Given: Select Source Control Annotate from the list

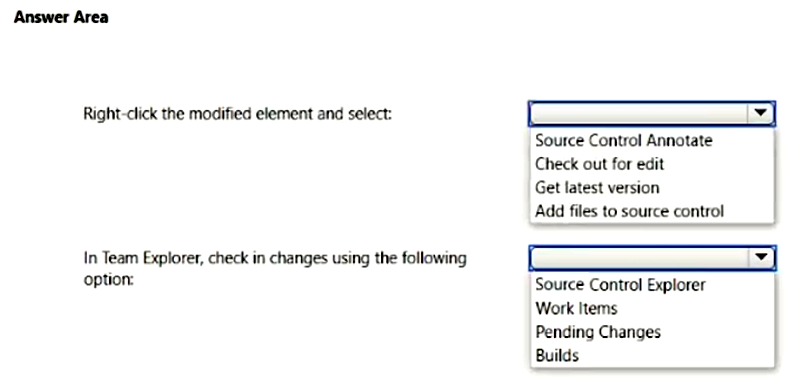Looking at the screenshot, I should 623,140.
